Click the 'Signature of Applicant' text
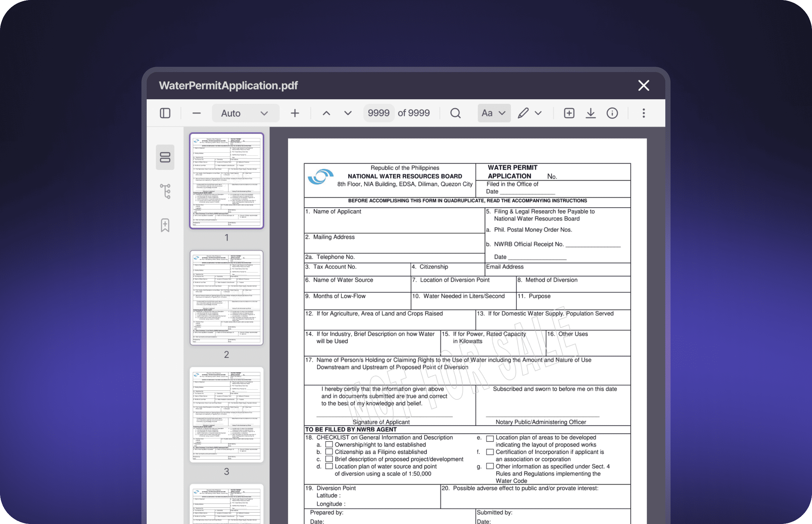 click(381, 422)
